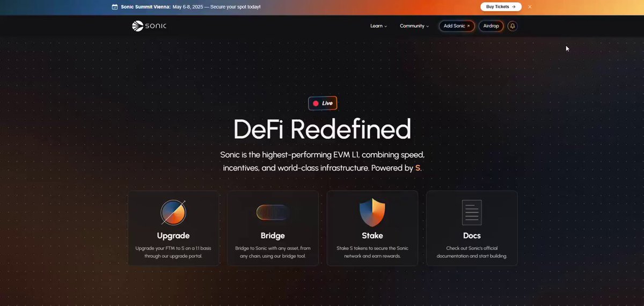This screenshot has height=306, width=644.
Task: Open the Bridge card title
Action: (x=273, y=236)
